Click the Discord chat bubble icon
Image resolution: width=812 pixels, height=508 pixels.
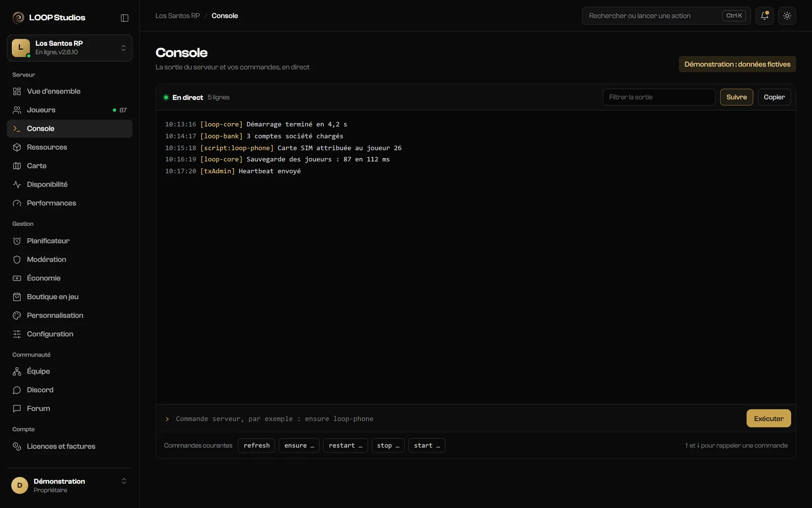click(17, 390)
